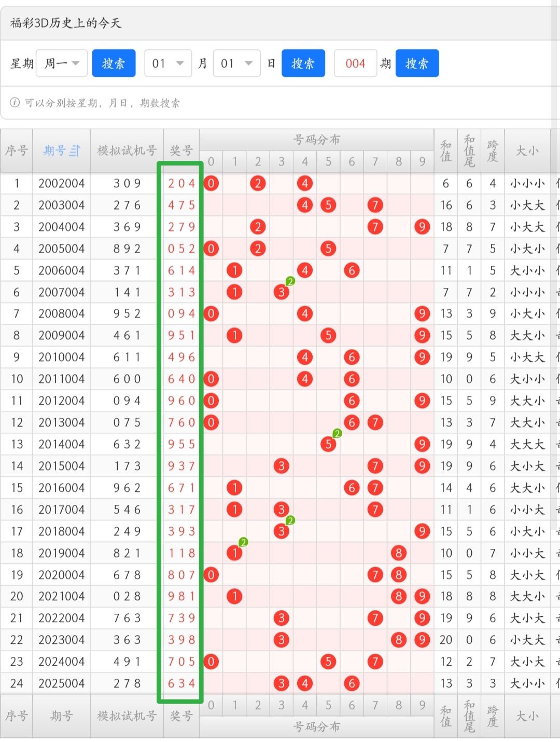Click red ball 1 in row 2016004
Image resolution: width=560 pixels, height=742 pixels.
pos(234,488)
